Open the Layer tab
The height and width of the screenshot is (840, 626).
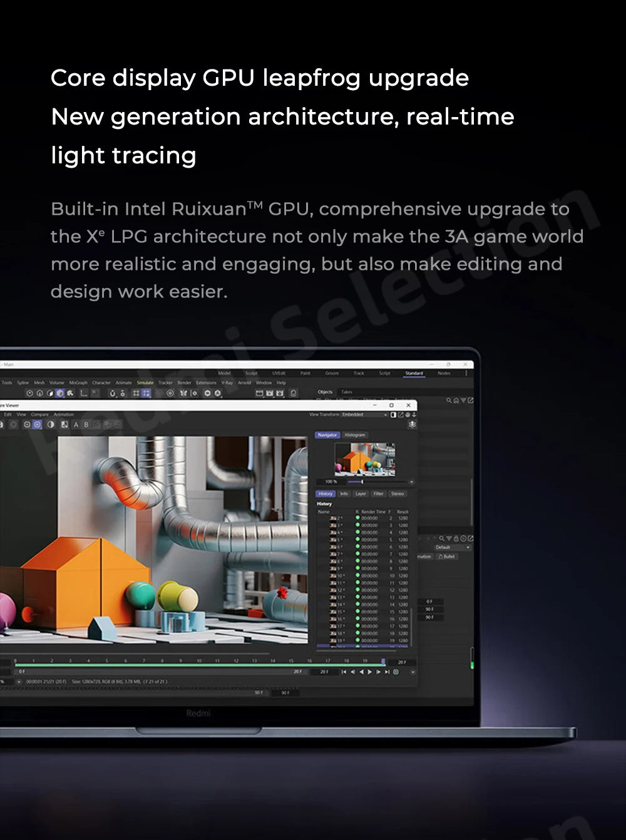[361, 493]
